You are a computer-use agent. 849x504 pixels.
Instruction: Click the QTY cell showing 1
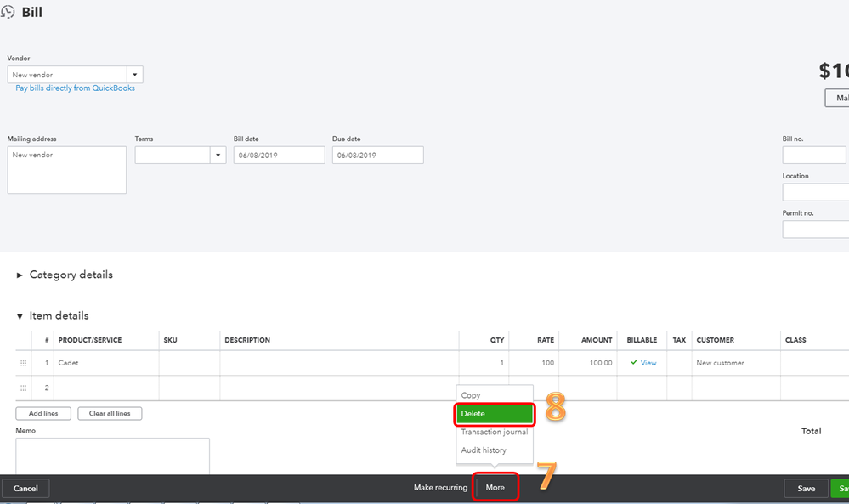pos(484,363)
